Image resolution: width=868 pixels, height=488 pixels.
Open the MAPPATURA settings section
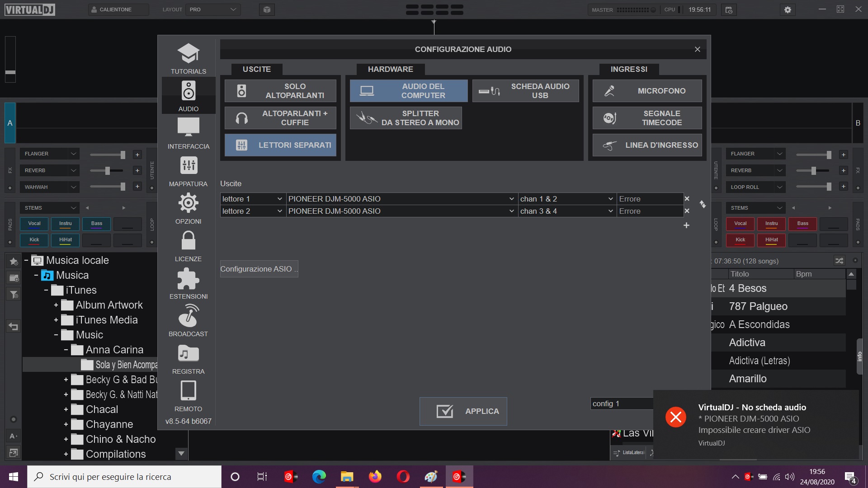(188, 172)
